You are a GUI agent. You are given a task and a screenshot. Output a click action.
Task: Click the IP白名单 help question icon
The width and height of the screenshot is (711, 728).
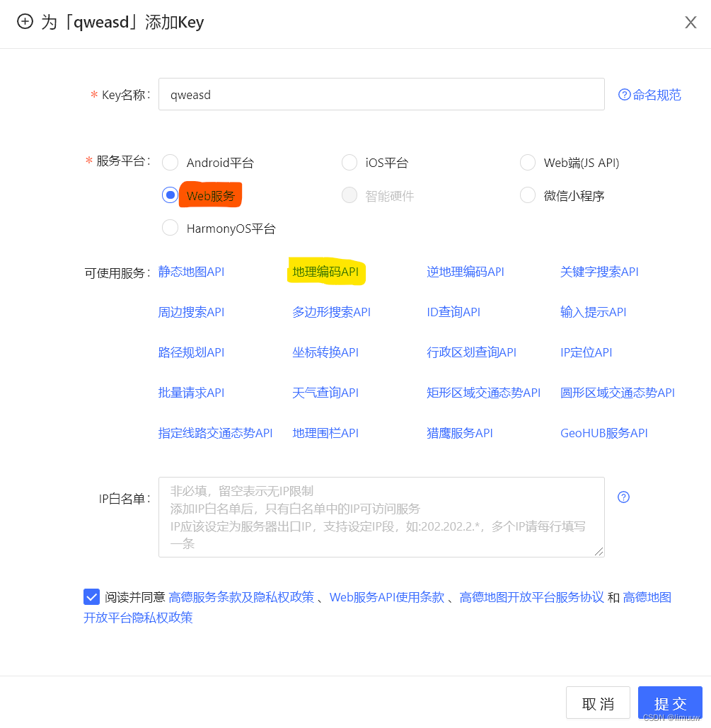click(x=624, y=497)
